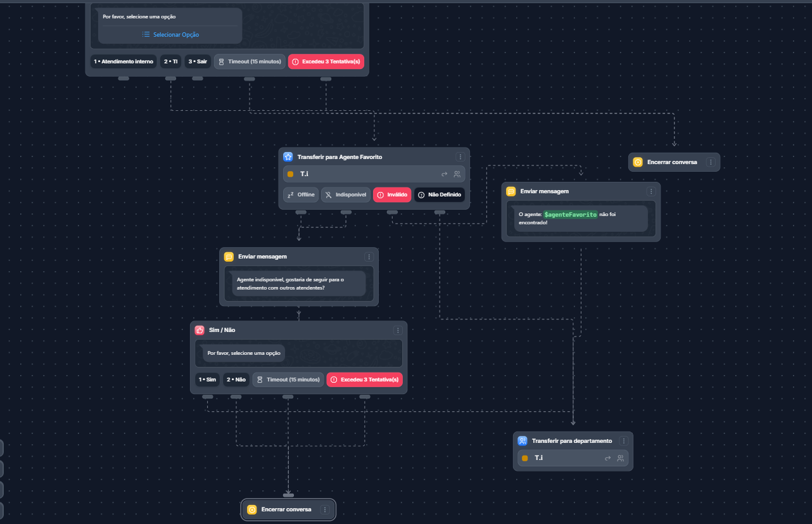Screen dimensions: 812x524
Task: Click the orange square in the departamento T.I row
Action: [x=524, y=457]
